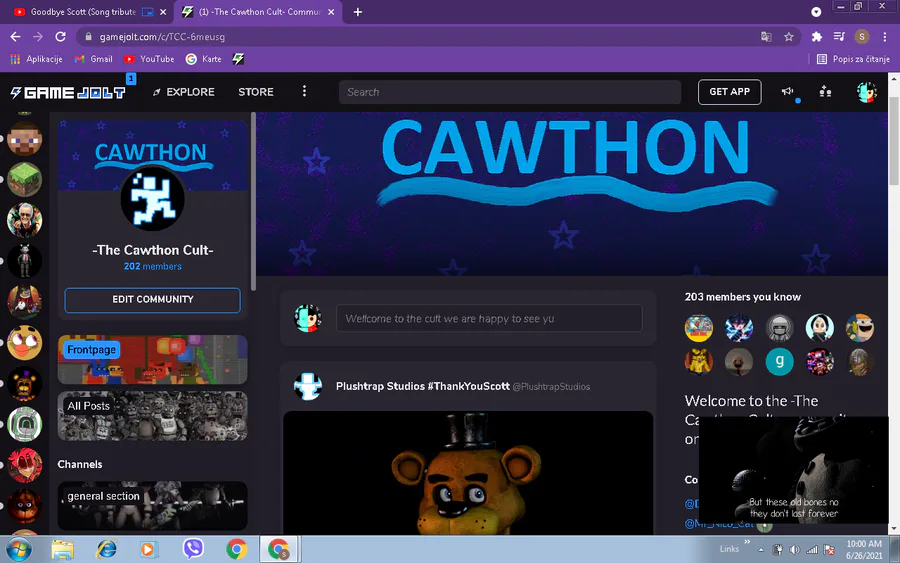This screenshot has width=900, height=563.
Task: Open Popis za čitanje reading list
Action: pyautogui.click(x=853, y=59)
